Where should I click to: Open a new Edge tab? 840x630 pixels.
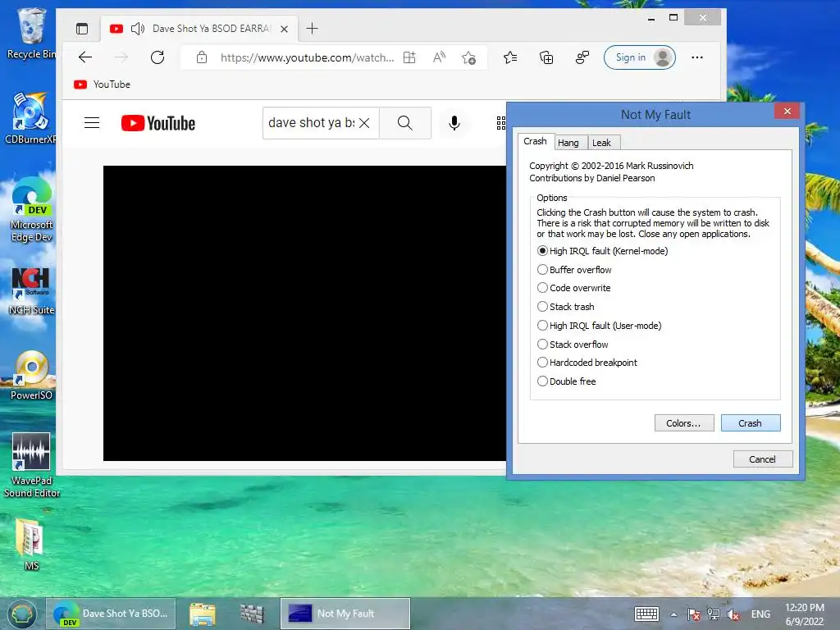pyautogui.click(x=312, y=29)
